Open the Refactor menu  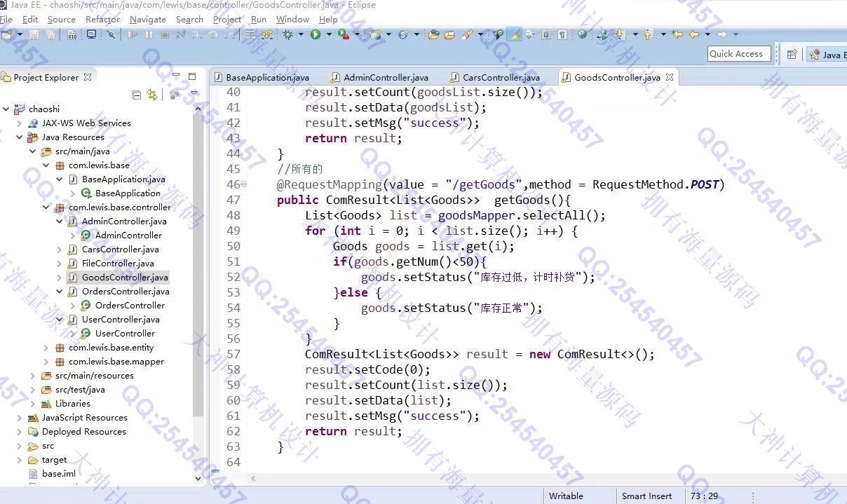[x=102, y=19]
